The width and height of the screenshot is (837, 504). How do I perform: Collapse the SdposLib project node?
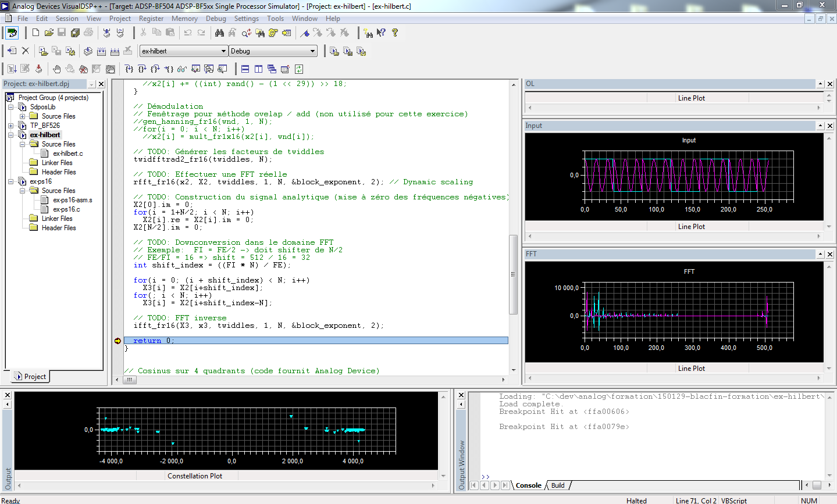point(10,107)
